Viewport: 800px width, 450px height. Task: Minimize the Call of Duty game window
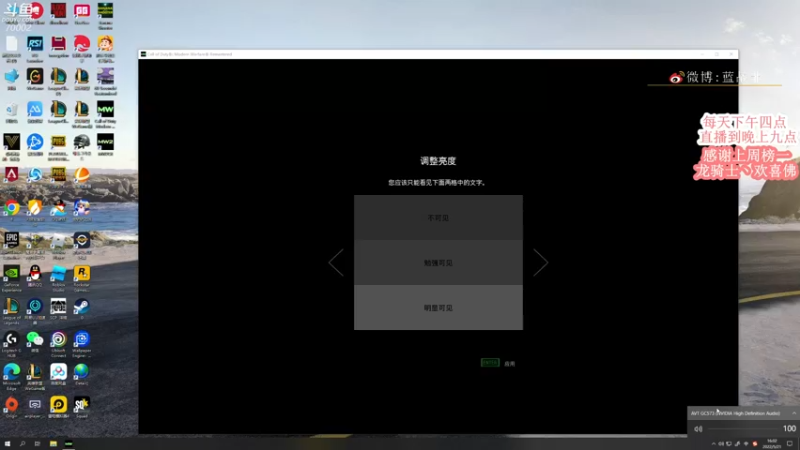[703, 54]
